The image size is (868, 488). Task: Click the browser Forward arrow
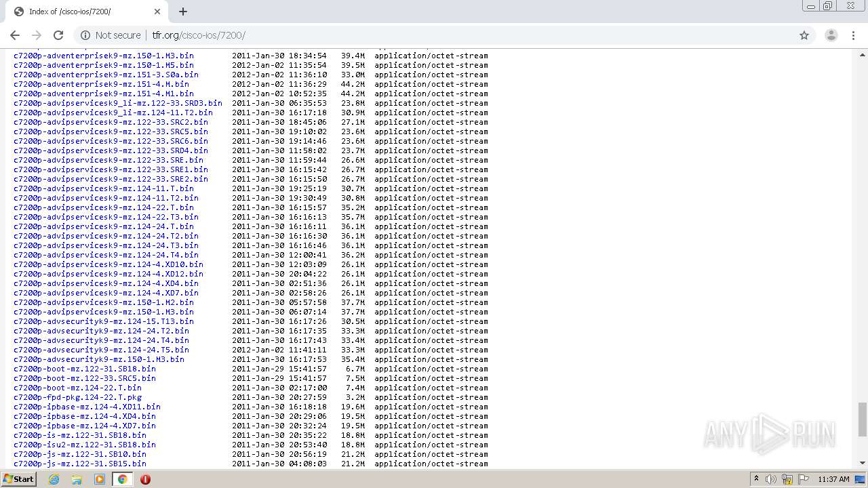point(37,35)
